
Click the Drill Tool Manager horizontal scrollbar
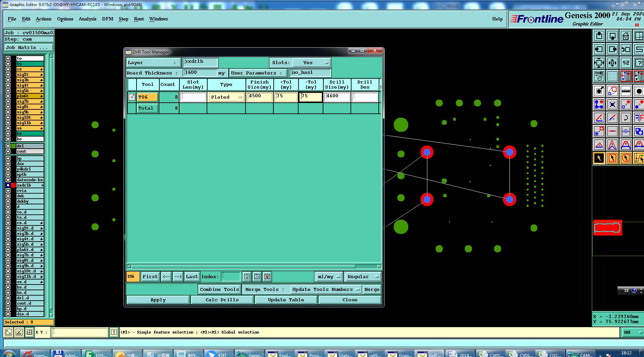254,266
